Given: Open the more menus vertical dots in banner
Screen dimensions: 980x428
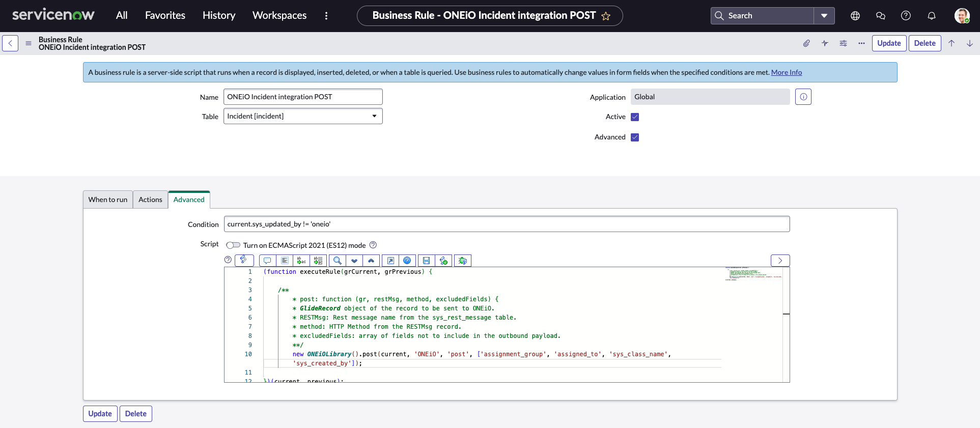Looking at the screenshot, I should point(326,16).
